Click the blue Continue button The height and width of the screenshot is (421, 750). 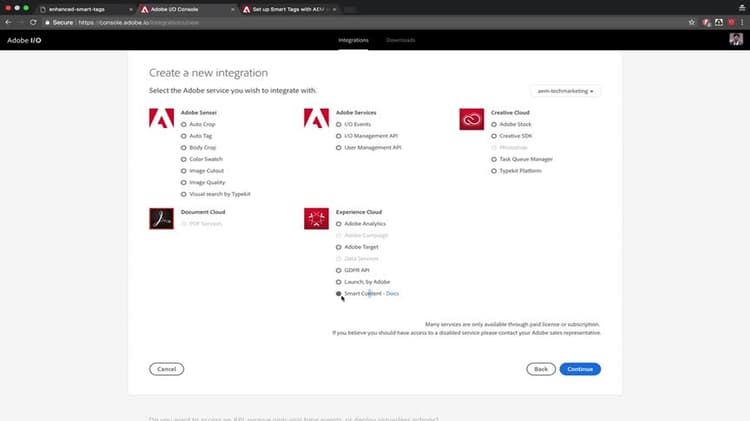[x=580, y=369]
